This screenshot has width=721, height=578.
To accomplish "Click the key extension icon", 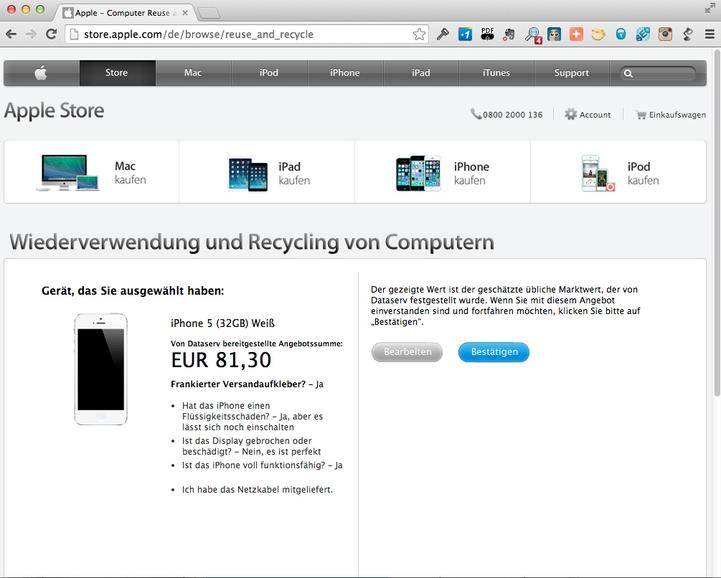I will [x=443, y=34].
